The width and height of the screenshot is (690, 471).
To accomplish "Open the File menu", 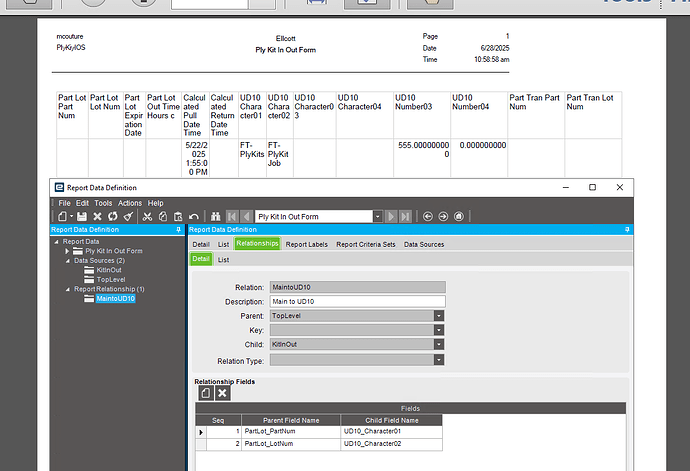I will click(x=64, y=203).
